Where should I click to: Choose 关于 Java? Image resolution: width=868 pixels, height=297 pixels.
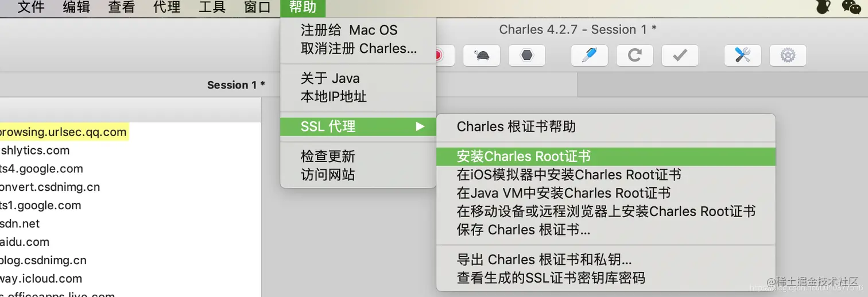click(358, 78)
